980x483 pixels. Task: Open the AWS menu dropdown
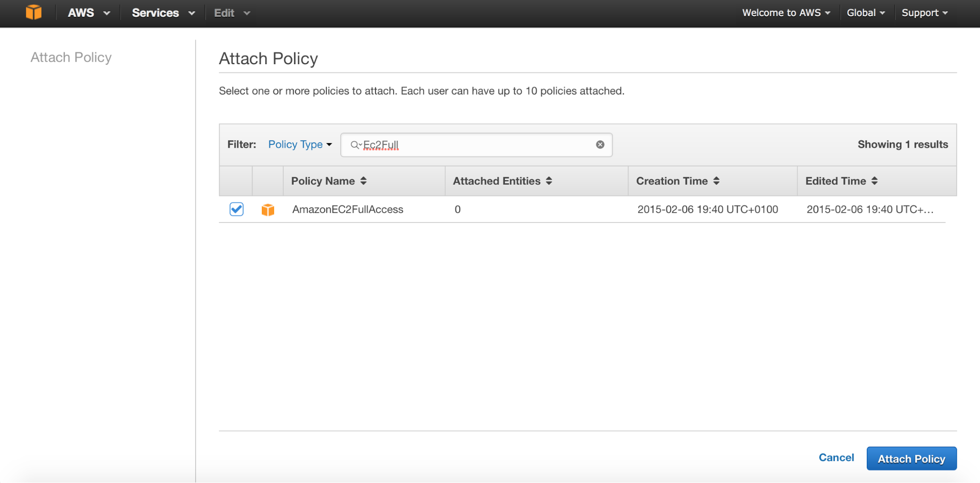(x=89, y=13)
